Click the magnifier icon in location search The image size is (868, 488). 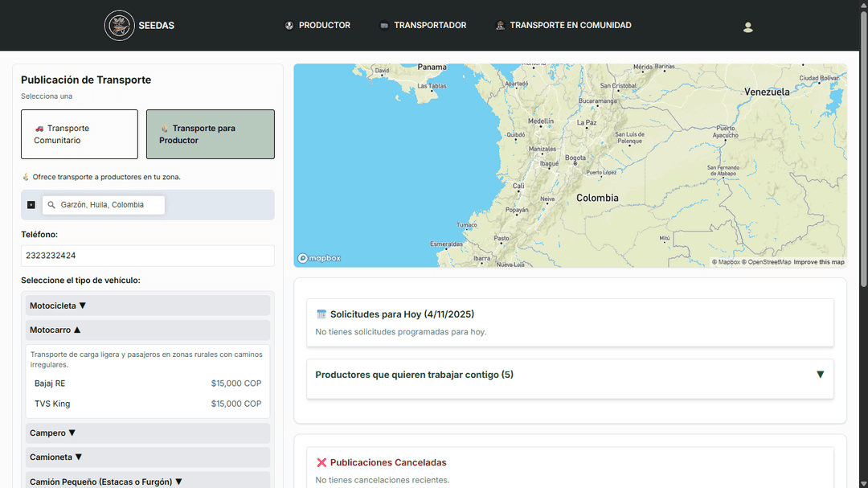coord(51,205)
